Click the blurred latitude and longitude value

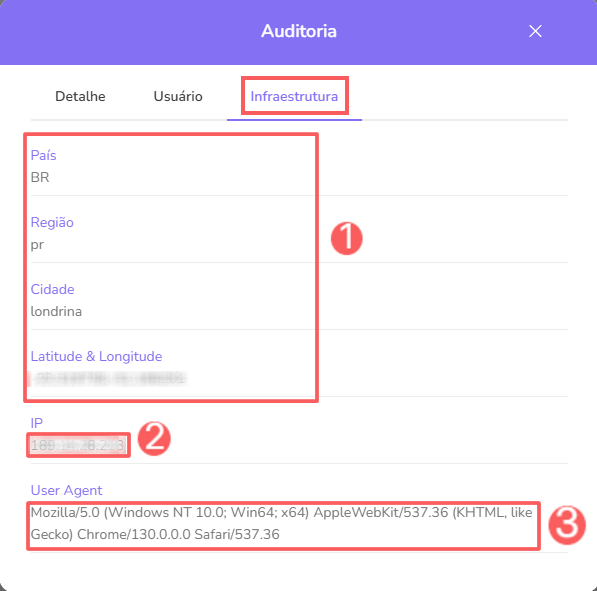tap(109, 379)
